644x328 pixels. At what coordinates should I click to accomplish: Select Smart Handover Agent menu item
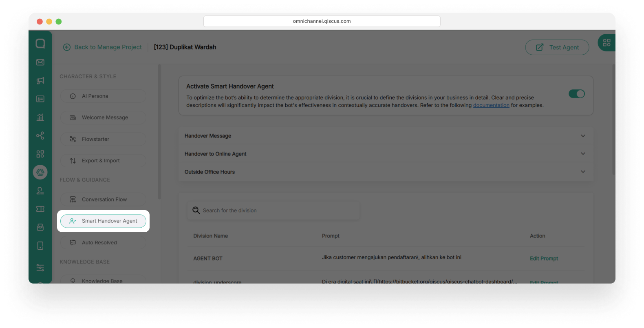point(104,221)
